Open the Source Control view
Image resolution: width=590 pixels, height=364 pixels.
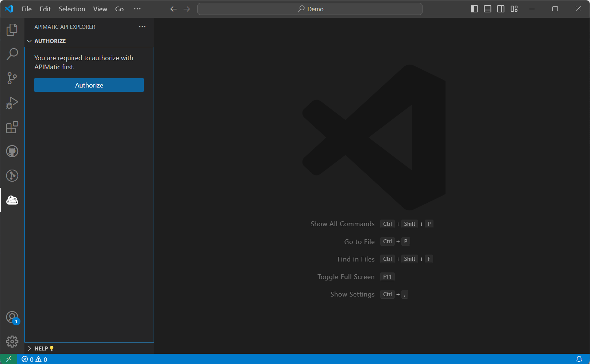click(x=12, y=78)
